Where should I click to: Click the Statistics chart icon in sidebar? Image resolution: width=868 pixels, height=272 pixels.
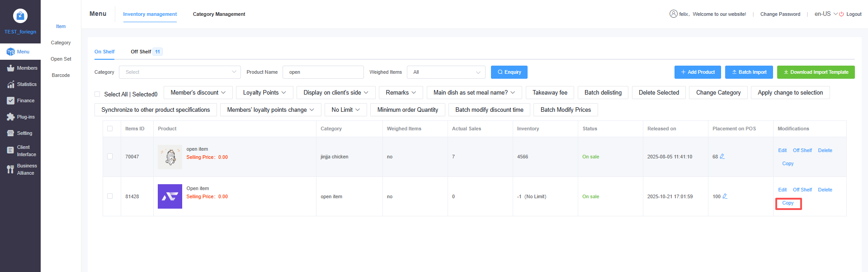(10, 85)
